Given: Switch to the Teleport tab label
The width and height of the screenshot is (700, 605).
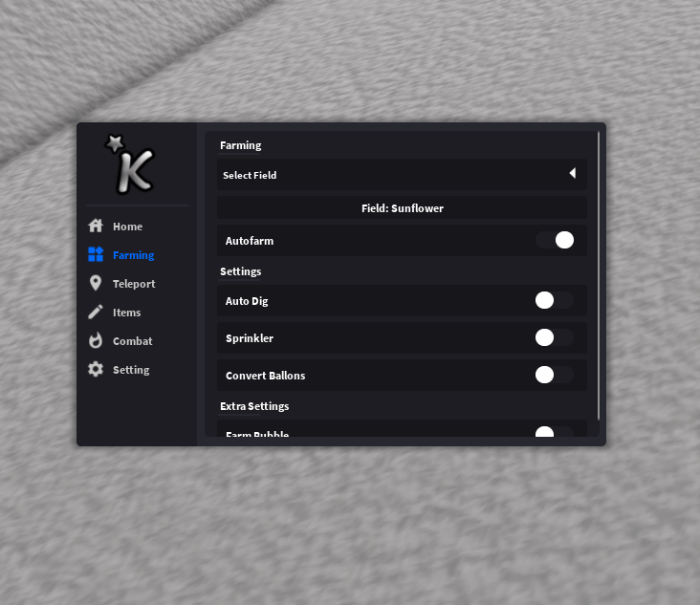Looking at the screenshot, I should pyautogui.click(x=134, y=284).
